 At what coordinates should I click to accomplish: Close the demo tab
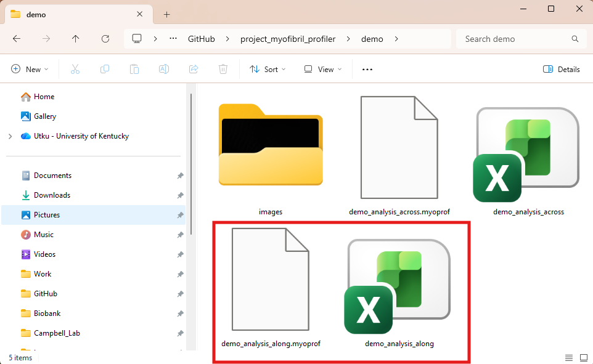click(139, 14)
